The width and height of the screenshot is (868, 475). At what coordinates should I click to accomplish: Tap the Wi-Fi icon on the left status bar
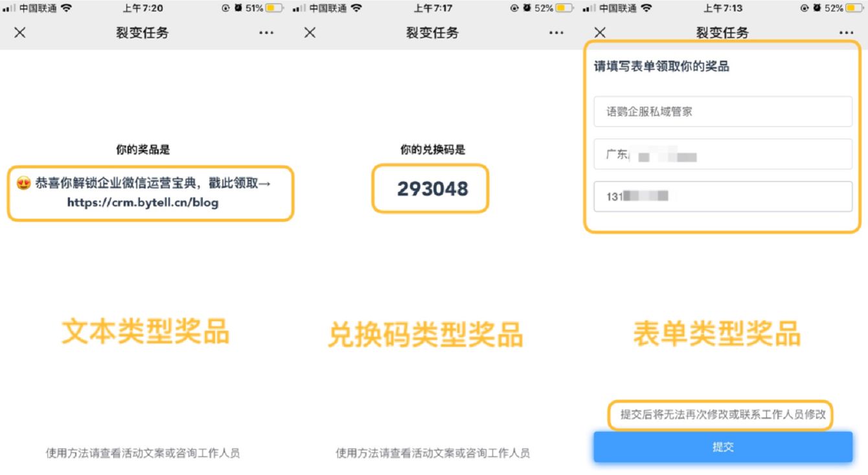click(x=66, y=8)
